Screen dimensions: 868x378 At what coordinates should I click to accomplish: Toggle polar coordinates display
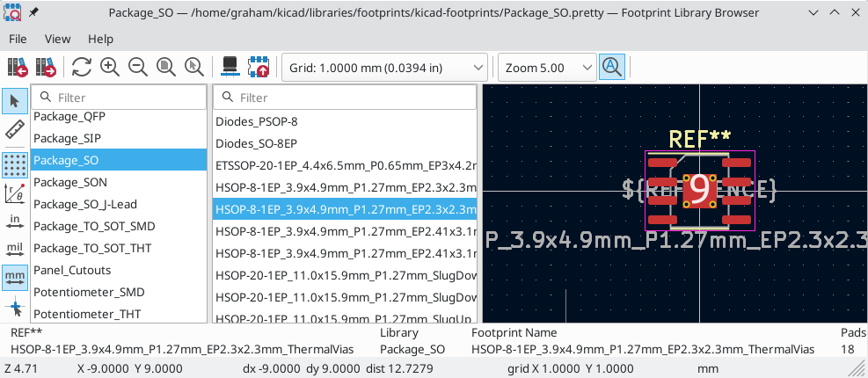click(x=15, y=193)
